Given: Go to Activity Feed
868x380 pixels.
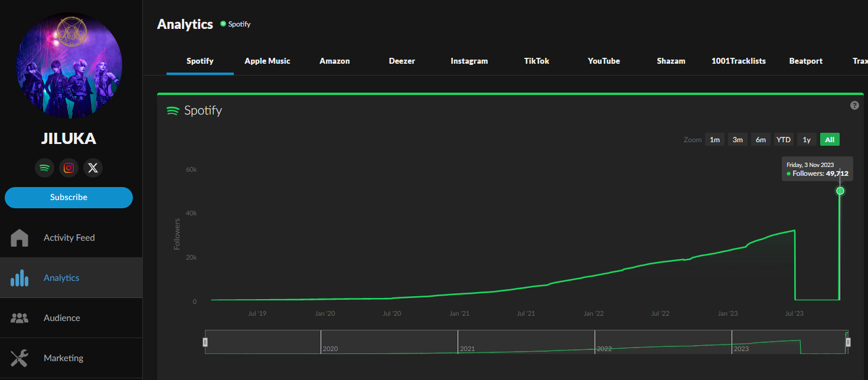Looking at the screenshot, I should tap(69, 238).
